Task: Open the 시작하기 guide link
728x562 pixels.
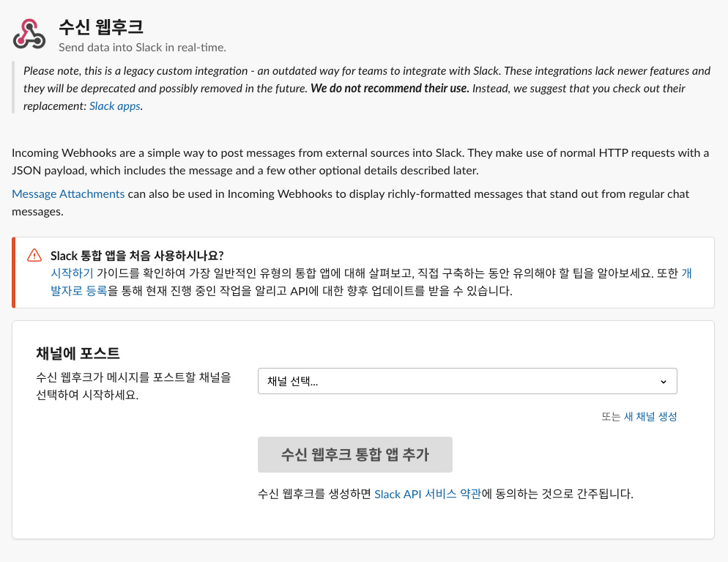Action: [x=72, y=273]
